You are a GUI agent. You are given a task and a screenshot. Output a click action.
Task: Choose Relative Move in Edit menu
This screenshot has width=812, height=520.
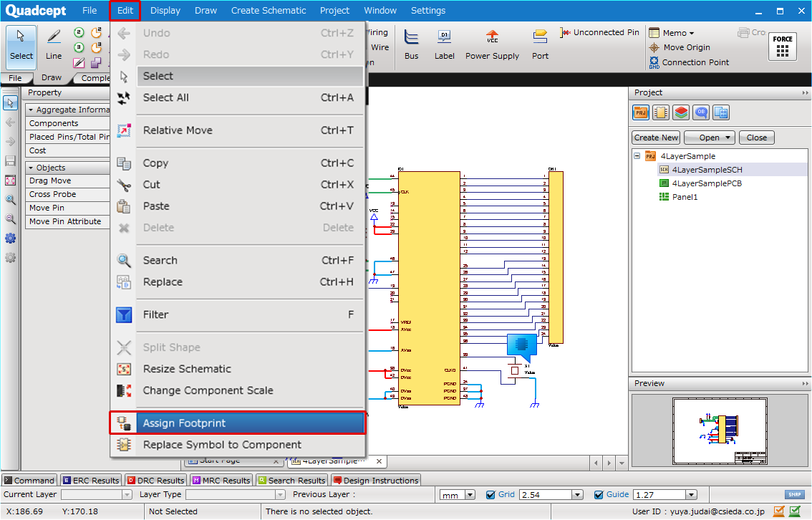(238, 130)
